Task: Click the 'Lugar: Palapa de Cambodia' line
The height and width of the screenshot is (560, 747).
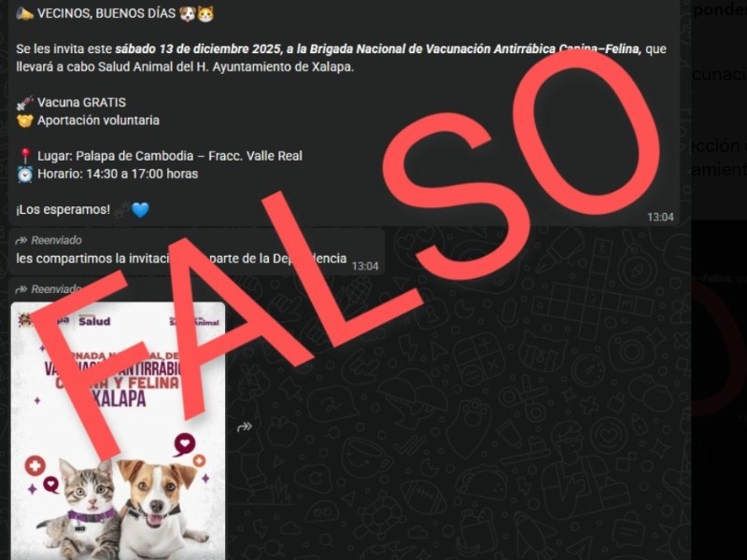Action: coord(170,156)
